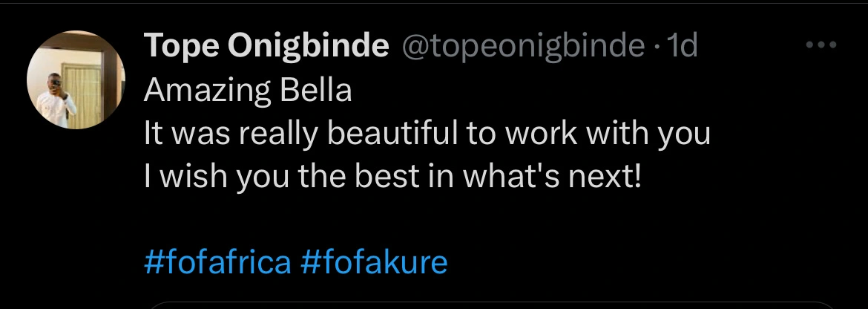
Task: Click the 'Amazing Bella' tweet line
Action: click(247, 91)
